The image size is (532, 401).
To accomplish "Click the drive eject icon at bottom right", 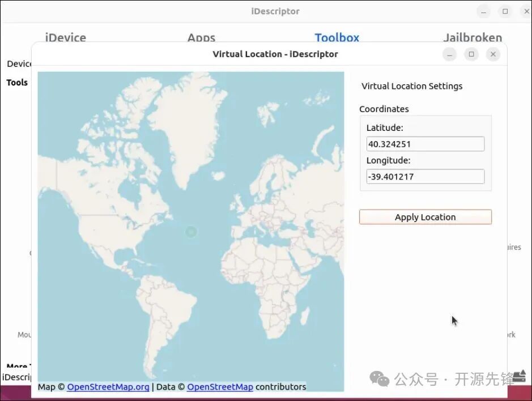I will (x=520, y=377).
